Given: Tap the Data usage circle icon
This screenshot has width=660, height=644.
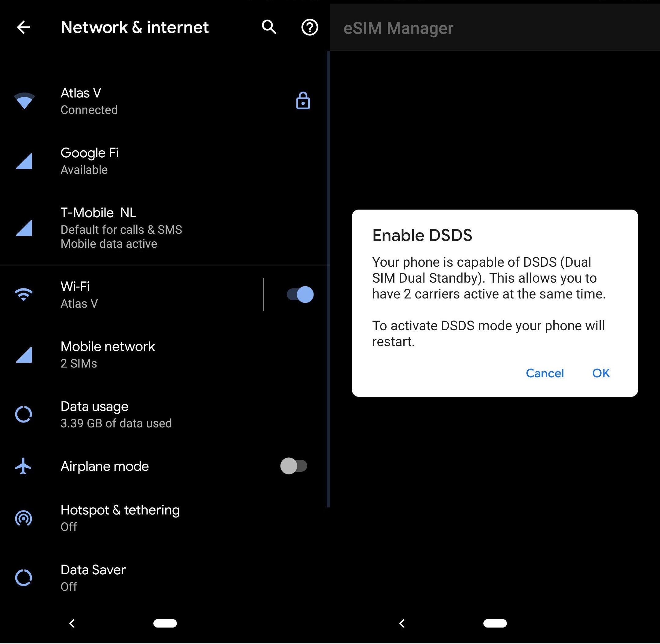Looking at the screenshot, I should 23,414.
